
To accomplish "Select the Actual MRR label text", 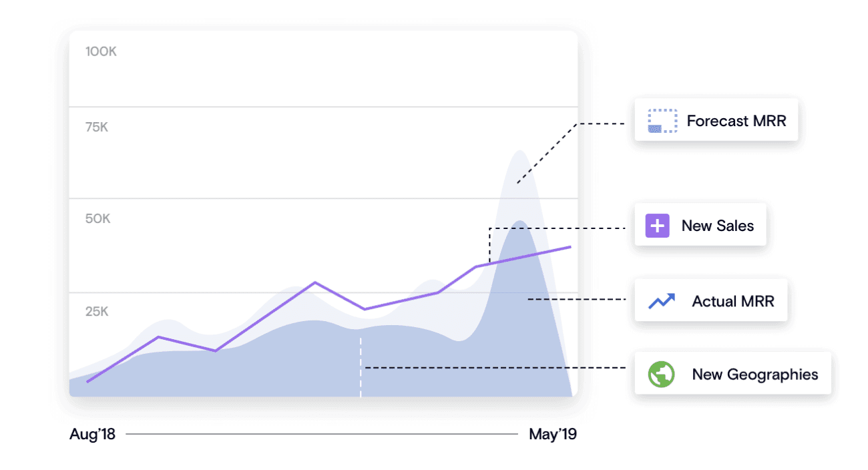I will click(x=733, y=301).
